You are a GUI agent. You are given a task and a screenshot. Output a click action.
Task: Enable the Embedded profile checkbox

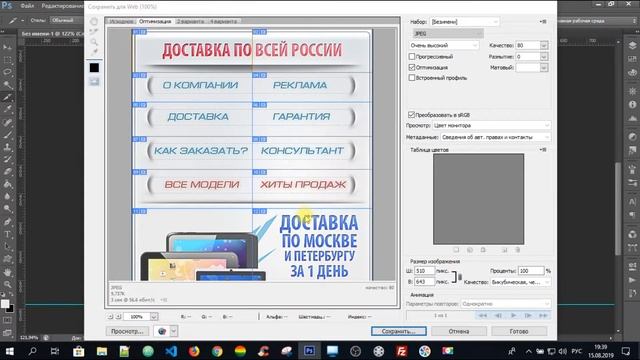[412, 78]
